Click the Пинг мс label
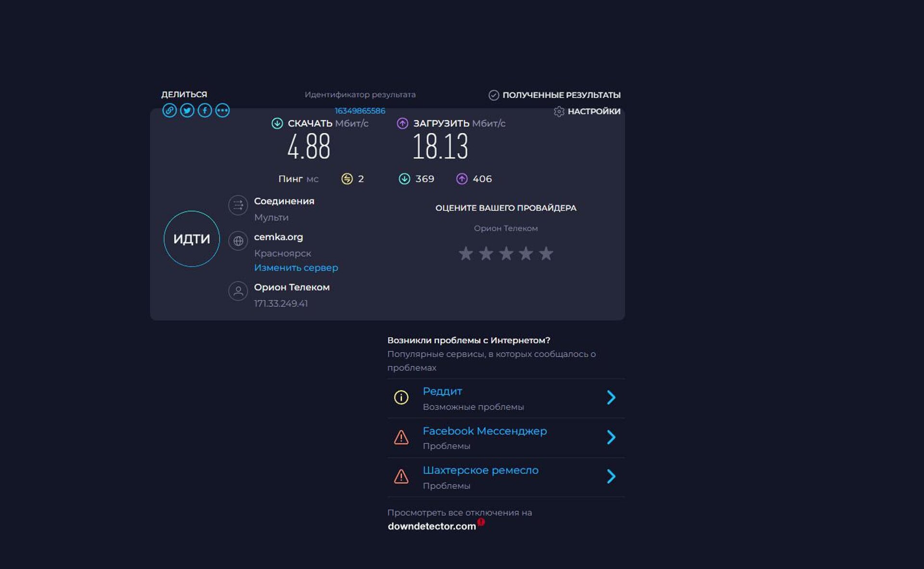Screen dimensions: 924x569 (x=298, y=179)
